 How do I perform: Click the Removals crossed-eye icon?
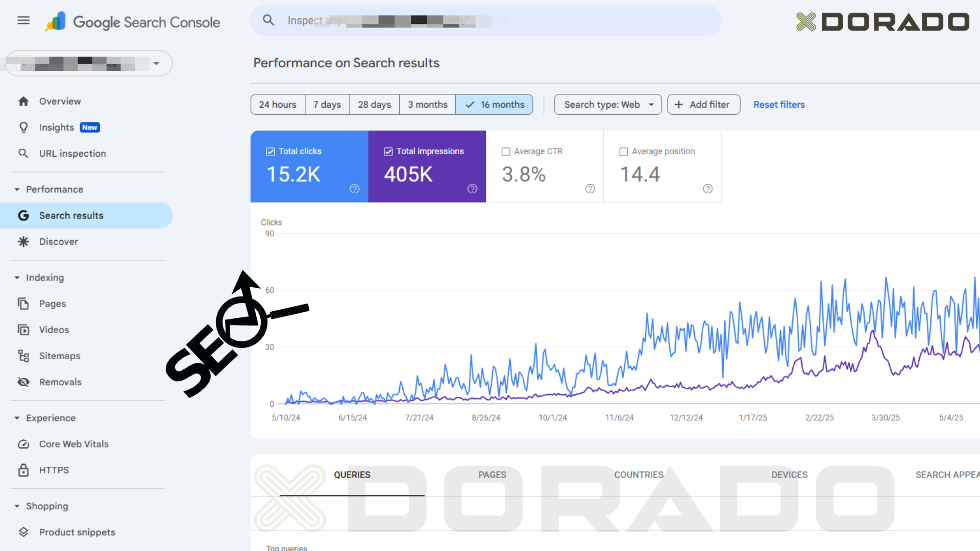click(23, 382)
